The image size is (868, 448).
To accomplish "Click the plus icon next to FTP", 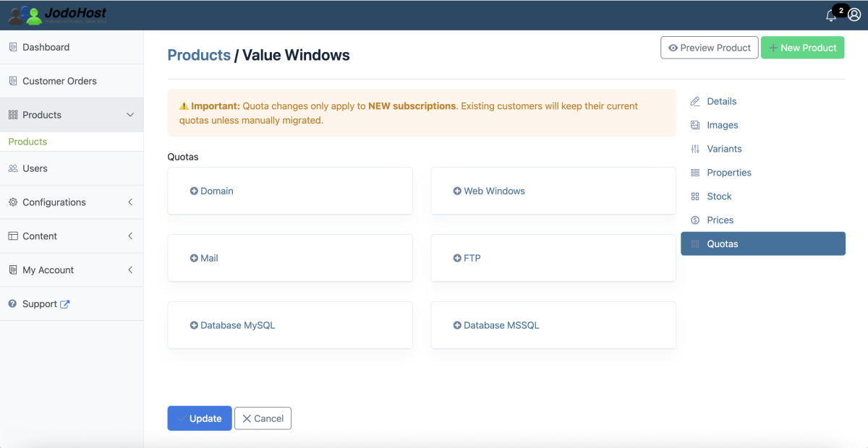I will click(x=457, y=258).
